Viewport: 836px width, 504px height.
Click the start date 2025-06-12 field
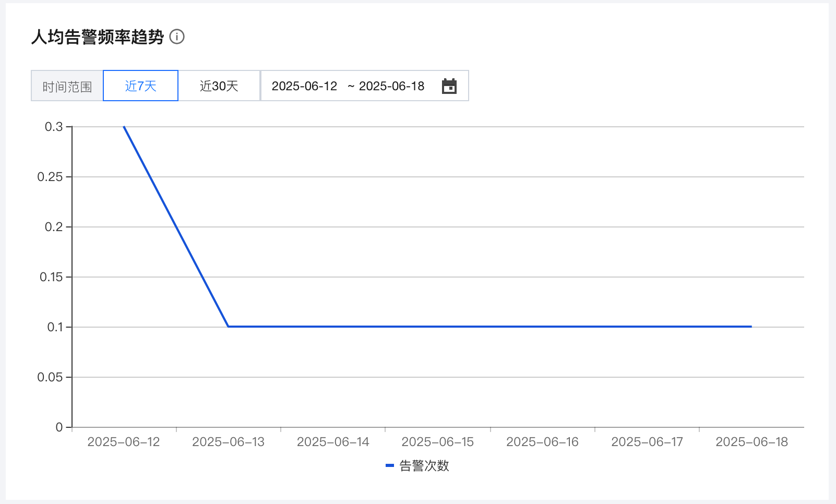click(304, 86)
